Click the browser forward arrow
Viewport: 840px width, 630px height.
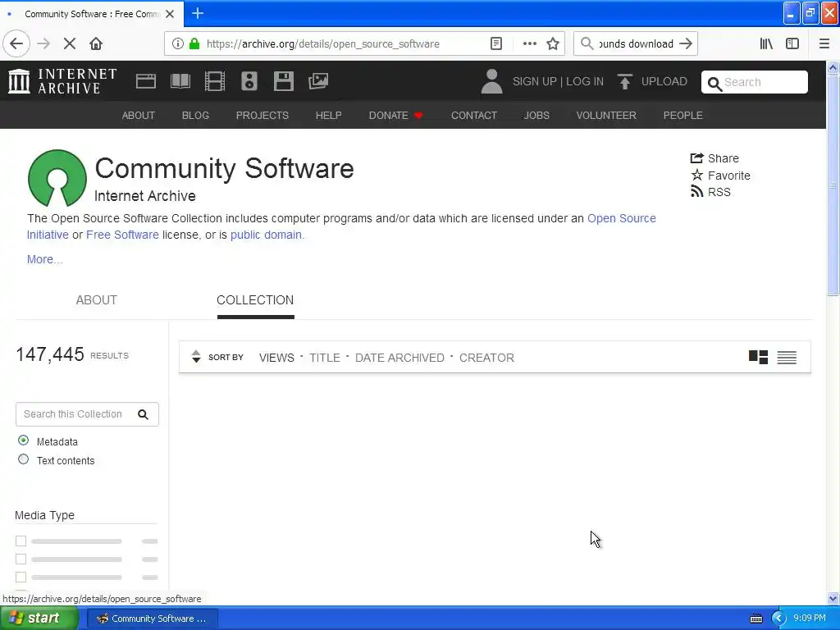pos(43,44)
